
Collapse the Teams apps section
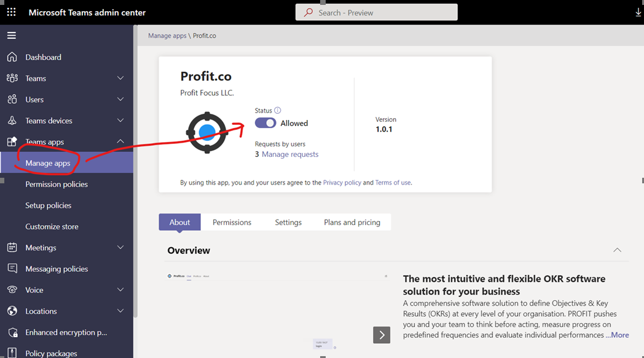click(x=120, y=141)
